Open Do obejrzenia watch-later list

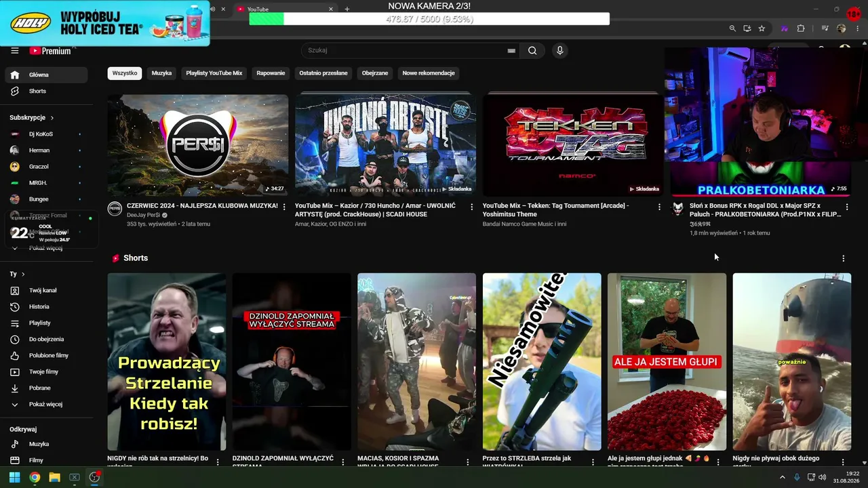(46, 339)
